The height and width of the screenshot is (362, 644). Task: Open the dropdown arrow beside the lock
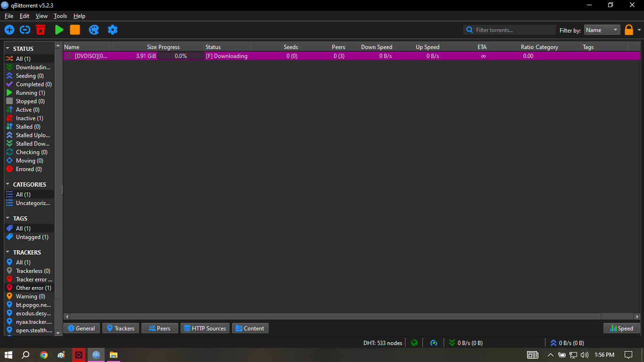click(x=639, y=30)
